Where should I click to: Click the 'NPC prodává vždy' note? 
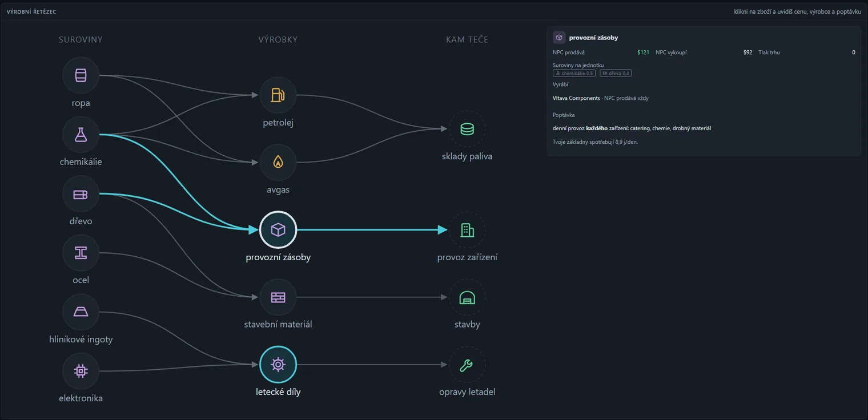626,98
